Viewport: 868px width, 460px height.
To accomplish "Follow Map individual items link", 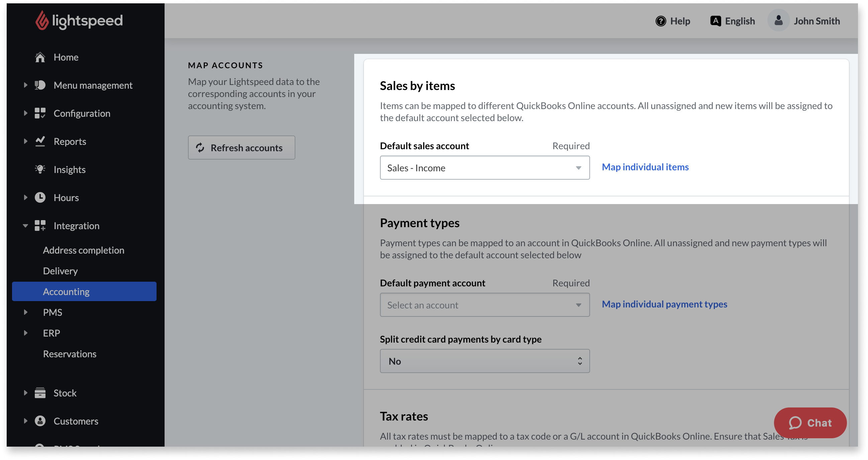I will tap(645, 167).
